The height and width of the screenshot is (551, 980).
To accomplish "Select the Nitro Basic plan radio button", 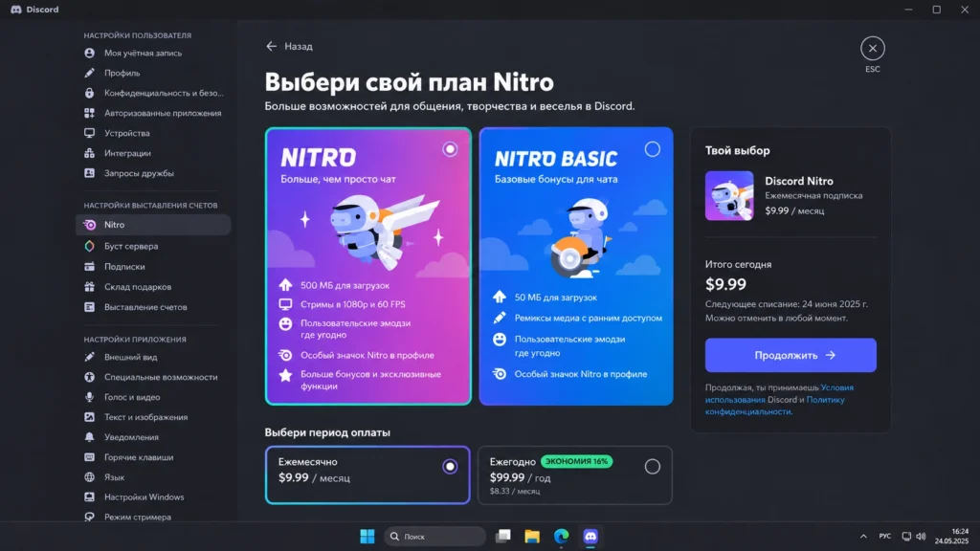I will point(652,149).
